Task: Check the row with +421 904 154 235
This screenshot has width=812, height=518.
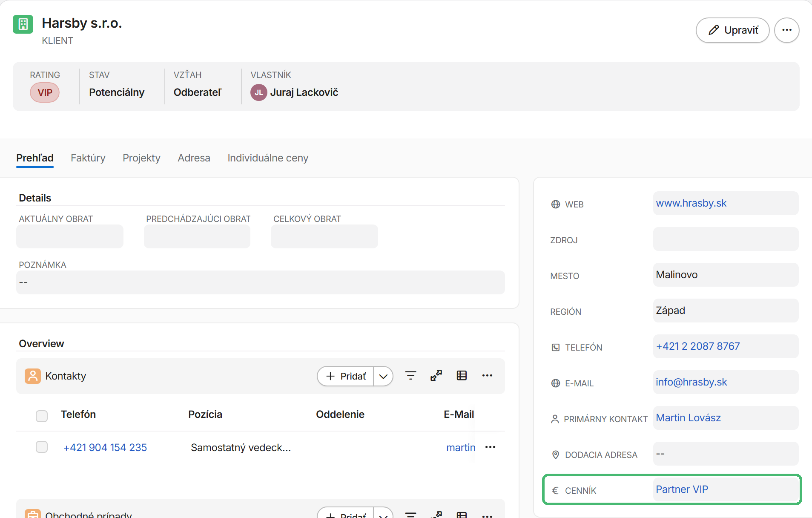Action: 42,447
